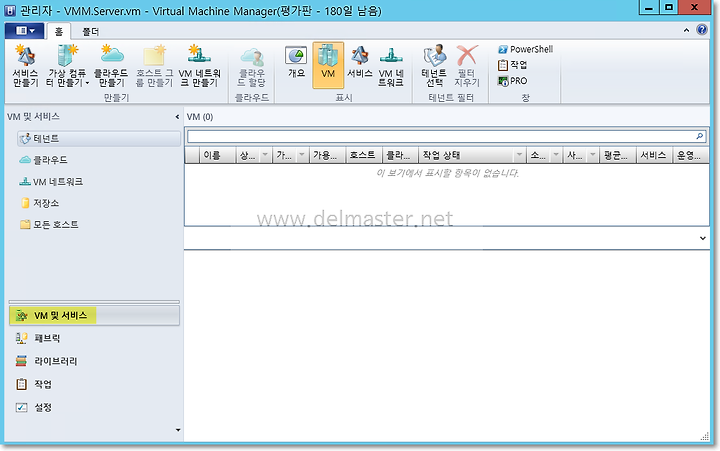Select 테넌트 in the navigation tree
The width and height of the screenshot is (720, 451).
tap(99, 139)
